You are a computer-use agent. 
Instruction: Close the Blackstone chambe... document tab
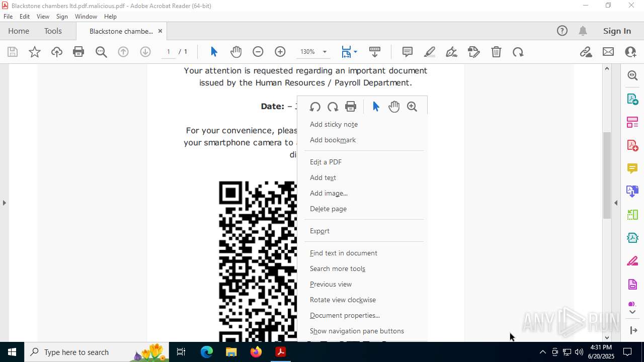pos(160,31)
